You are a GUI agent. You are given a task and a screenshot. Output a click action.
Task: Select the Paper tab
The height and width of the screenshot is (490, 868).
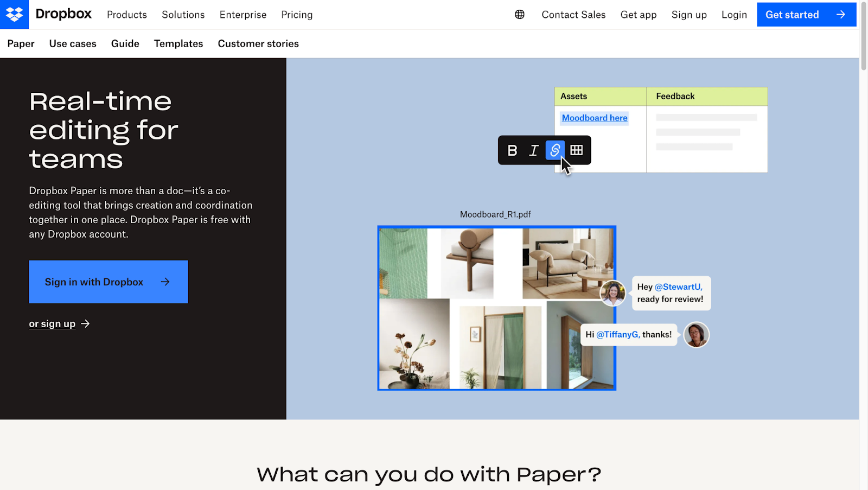(x=21, y=43)
